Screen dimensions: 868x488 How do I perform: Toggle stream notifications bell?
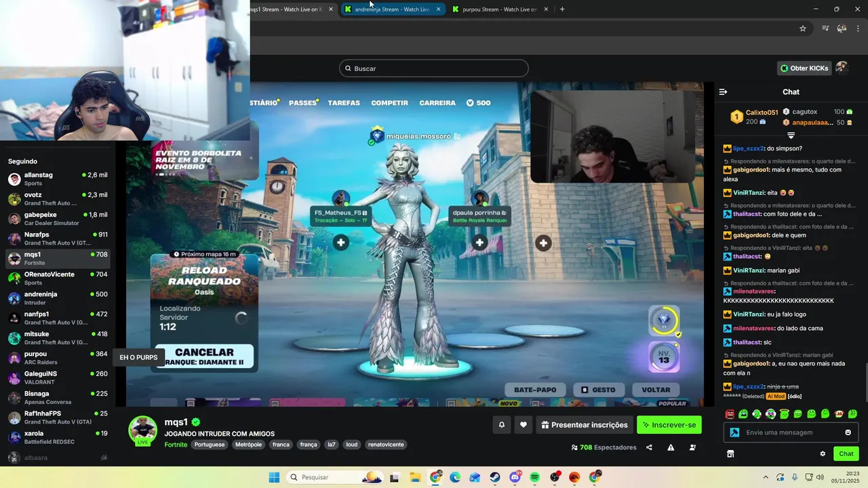click(502, 425)
